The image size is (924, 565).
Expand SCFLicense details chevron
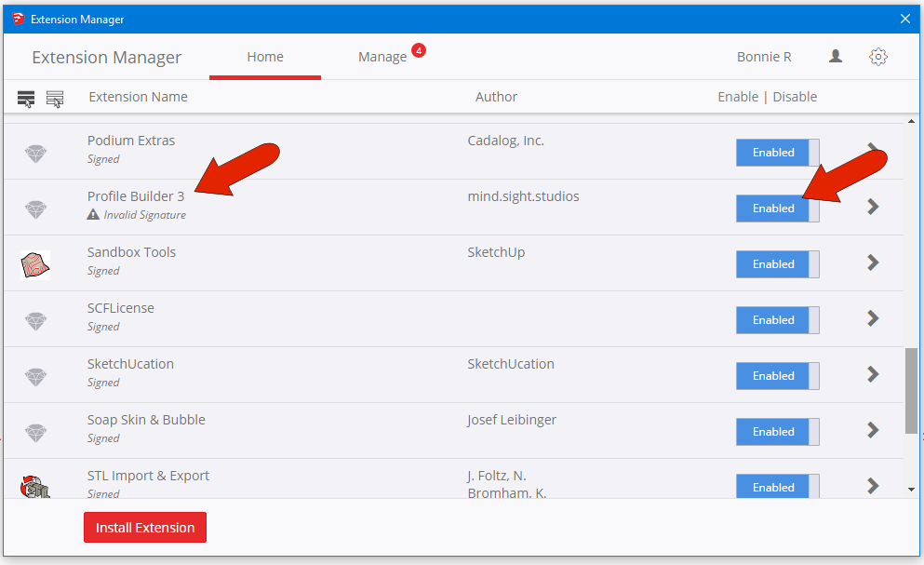873,318
